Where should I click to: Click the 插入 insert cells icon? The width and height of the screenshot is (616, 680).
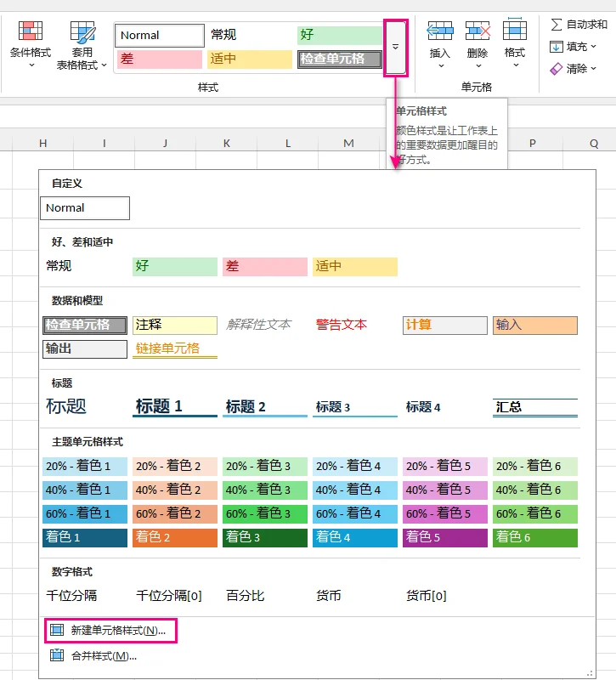(439, 31)
